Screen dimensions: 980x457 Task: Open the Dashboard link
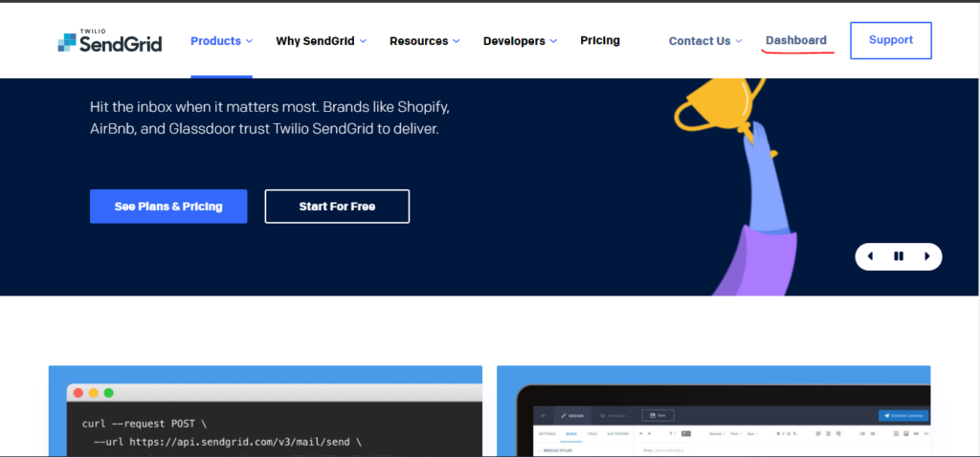(x=796, y=40)
